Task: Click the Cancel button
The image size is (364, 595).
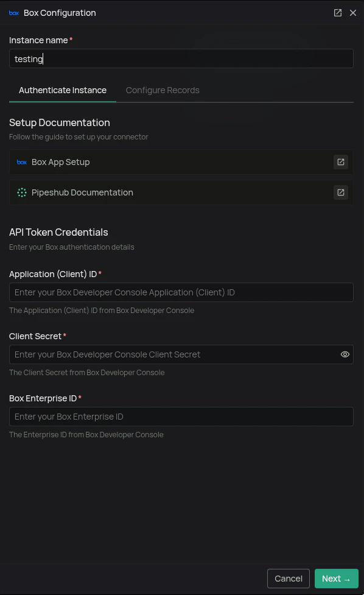Action: pos(288,579)
